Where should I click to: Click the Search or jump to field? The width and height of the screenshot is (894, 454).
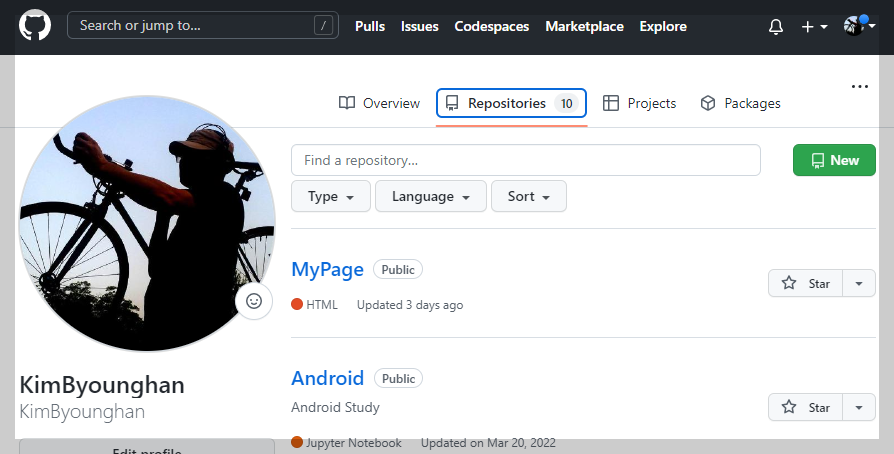point(202,26)
